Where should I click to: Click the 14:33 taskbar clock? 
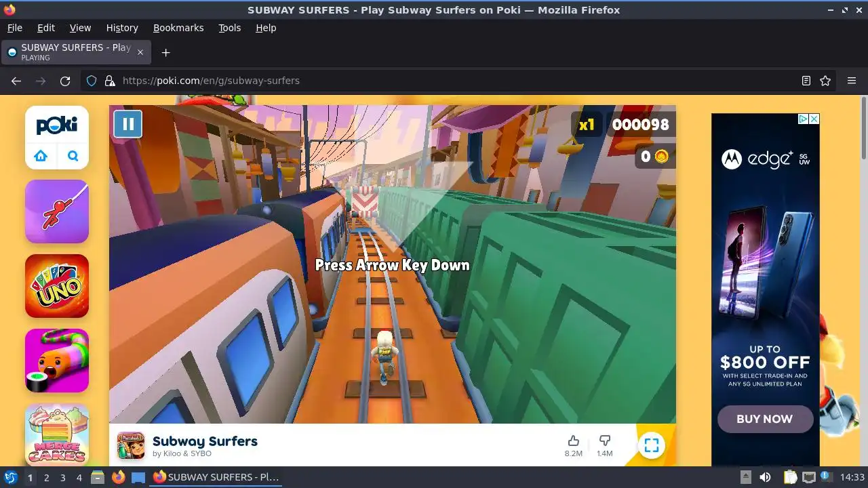pyautogui.click(x=852, y=477)
